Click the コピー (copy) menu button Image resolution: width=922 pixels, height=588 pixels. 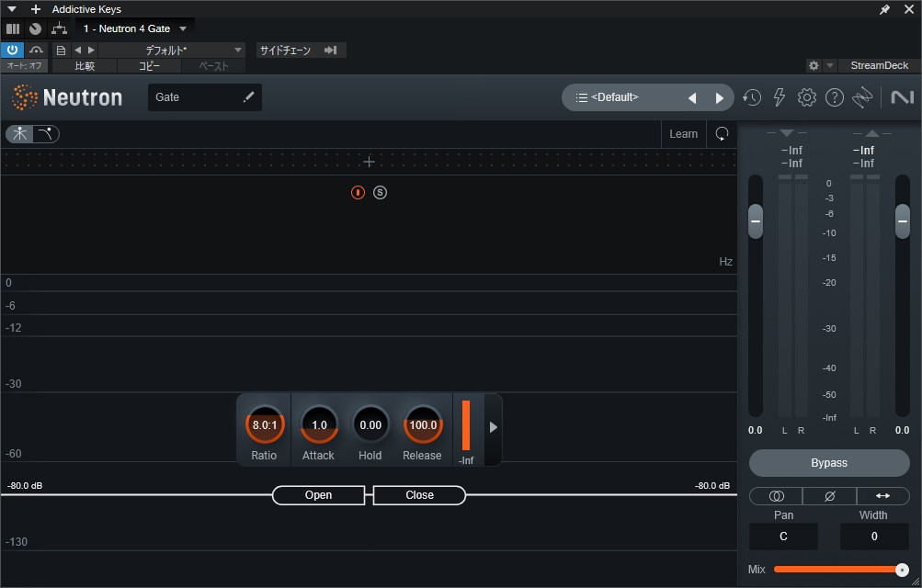click(149, 66)
